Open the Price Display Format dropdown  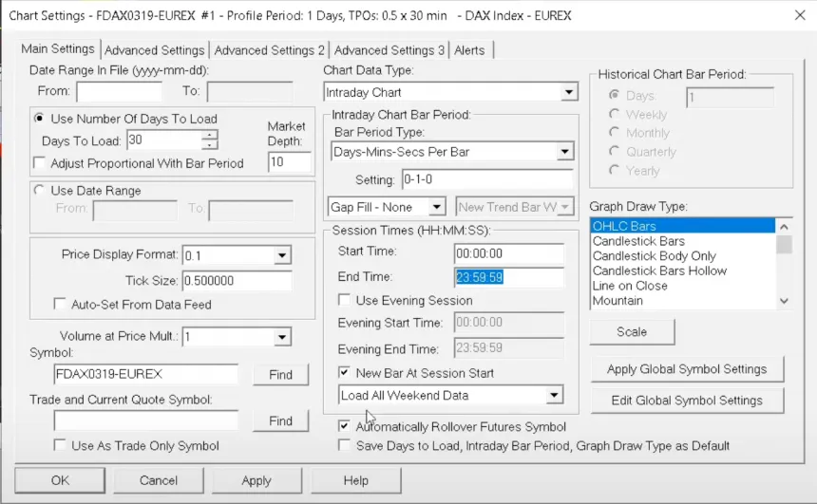coord(281,256)
